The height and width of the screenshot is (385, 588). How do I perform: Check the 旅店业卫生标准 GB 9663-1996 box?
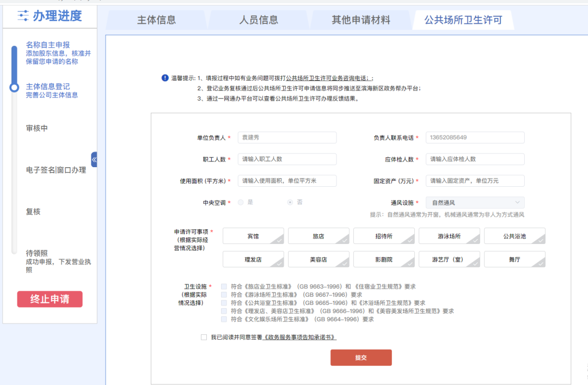coord(224,286)
